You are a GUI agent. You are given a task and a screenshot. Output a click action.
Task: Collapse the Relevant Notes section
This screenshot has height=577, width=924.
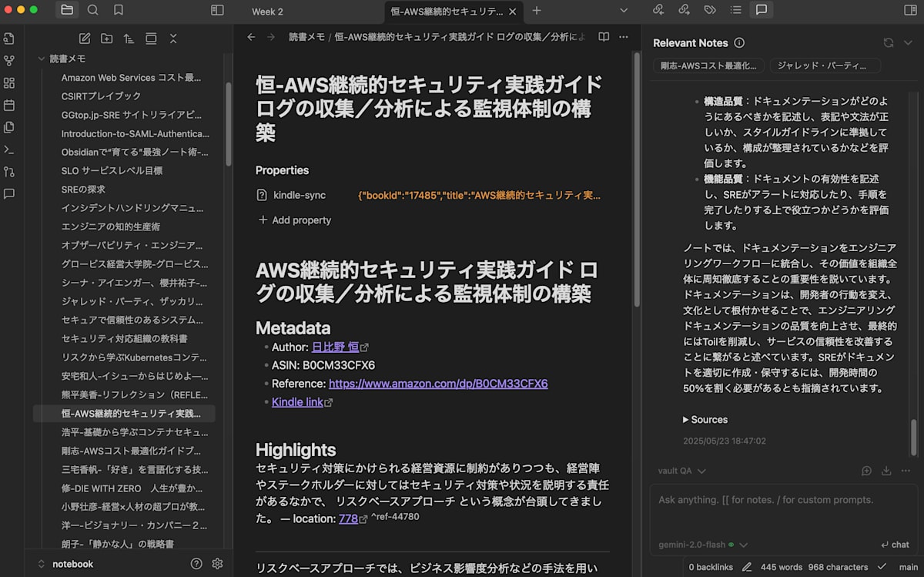909,43
